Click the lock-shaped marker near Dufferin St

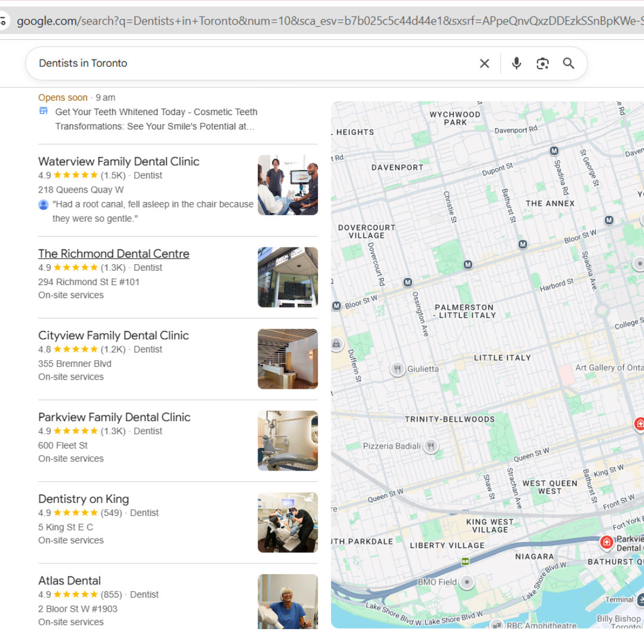pos(336,344)
